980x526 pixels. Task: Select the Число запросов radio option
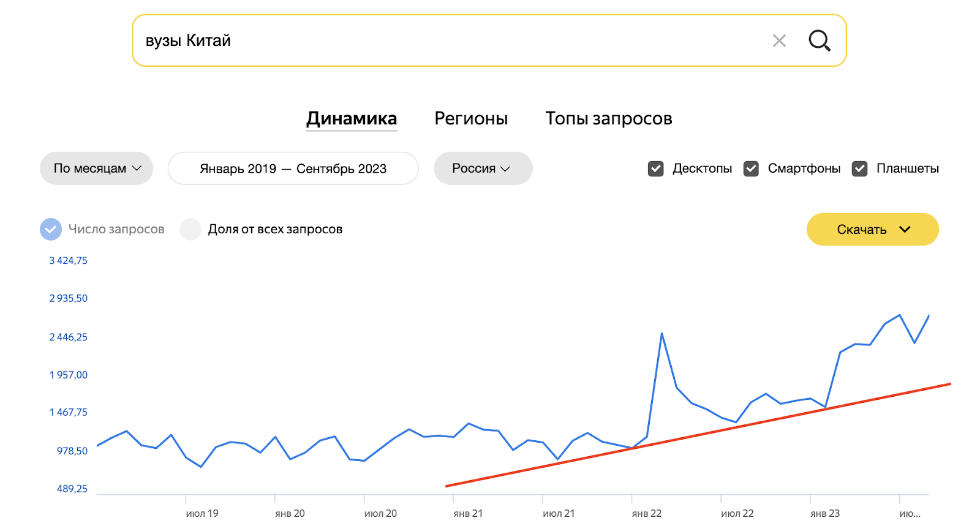tap(51, 229)
